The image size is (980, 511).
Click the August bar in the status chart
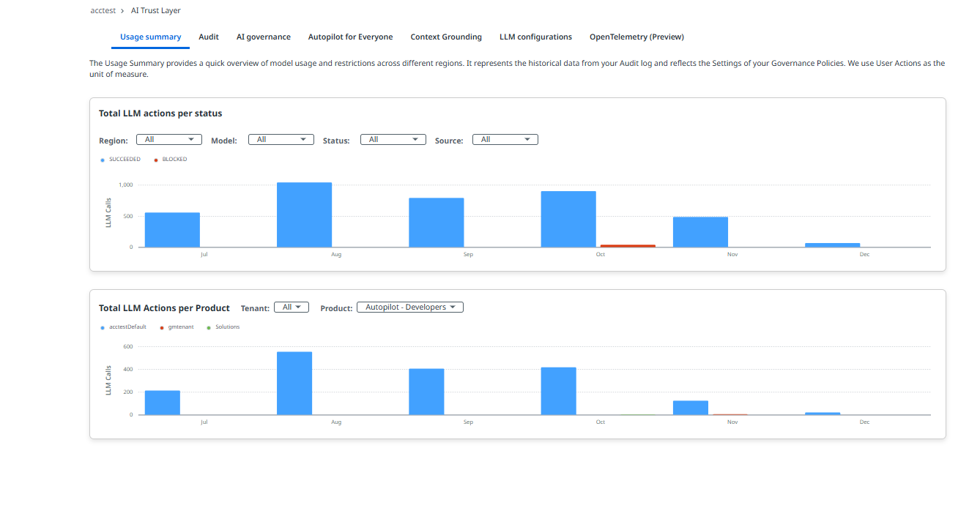(304, 215)
